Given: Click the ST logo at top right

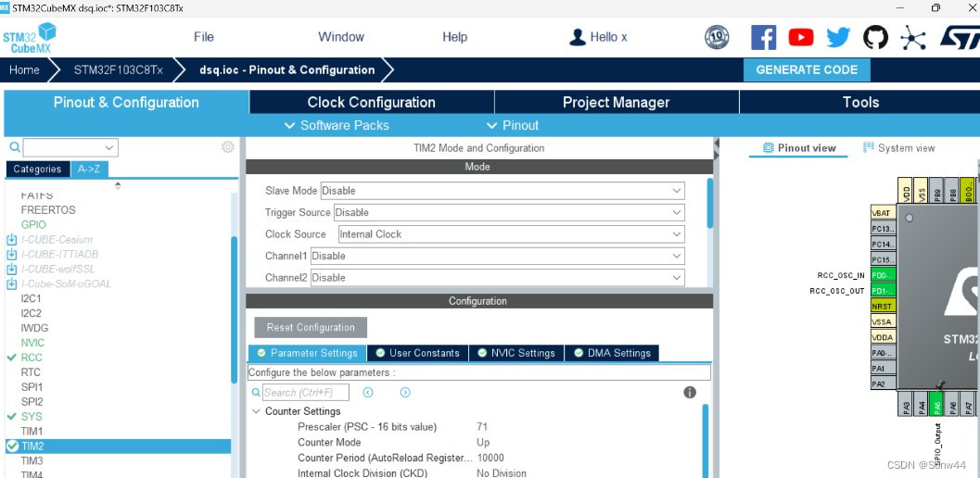Looking at the screenshot, I should pyautogui.click(x=961, y=37).
